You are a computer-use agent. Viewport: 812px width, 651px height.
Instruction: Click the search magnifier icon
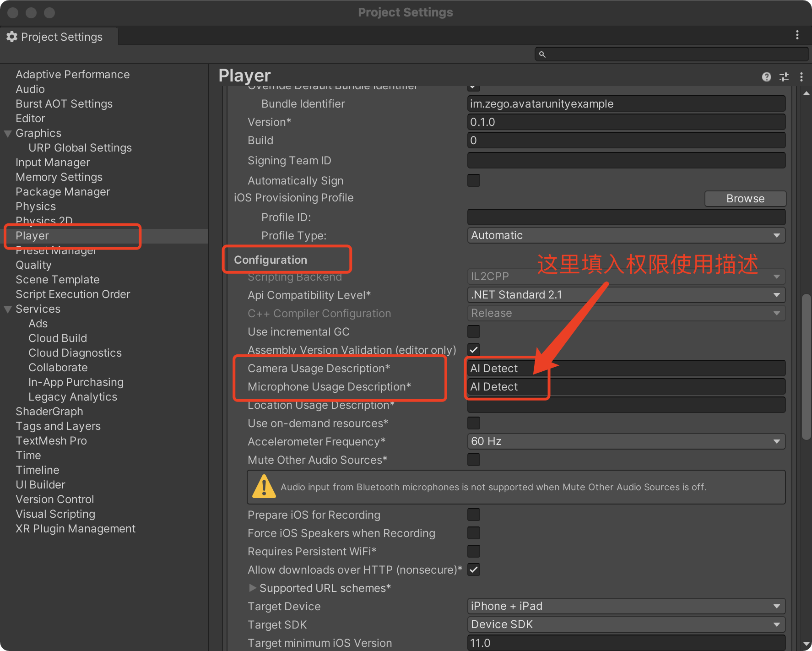(x=542, y=54)
